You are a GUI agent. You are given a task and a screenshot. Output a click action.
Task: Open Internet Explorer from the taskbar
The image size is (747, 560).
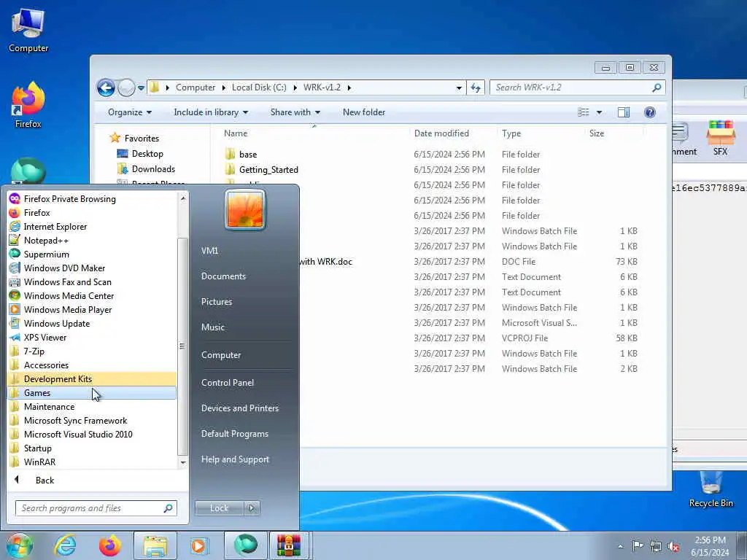coord(65,545)
